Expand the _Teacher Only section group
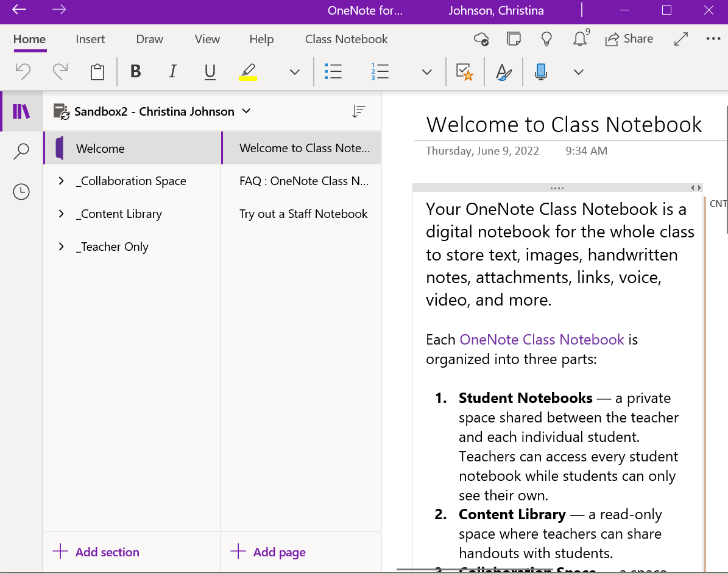The image size is (728, 574). tap(62, 247)
